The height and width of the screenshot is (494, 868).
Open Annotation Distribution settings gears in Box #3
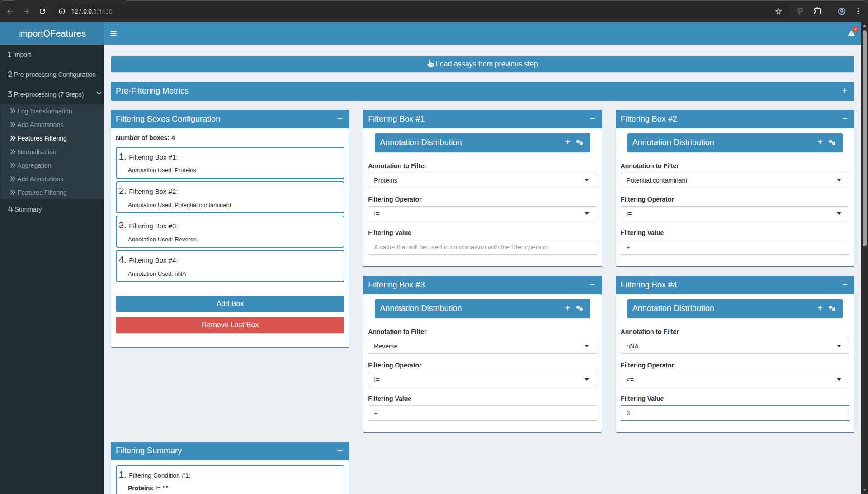(580, 308)
